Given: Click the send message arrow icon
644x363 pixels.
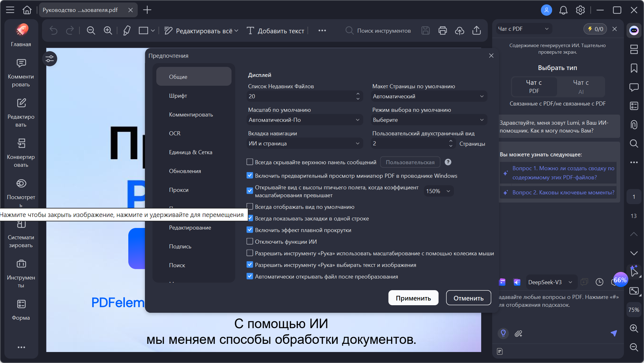Looking at the screenshot, I should [x=614, y=333].
